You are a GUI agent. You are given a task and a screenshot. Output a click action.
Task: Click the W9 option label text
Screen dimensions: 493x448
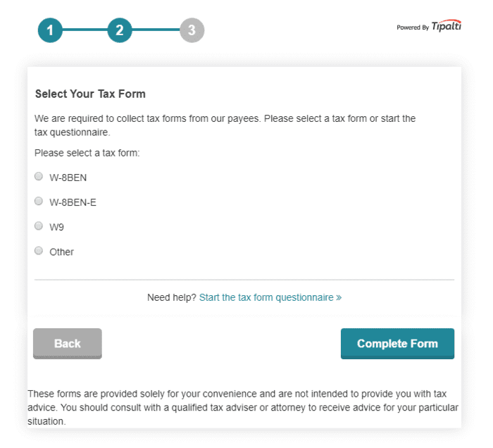point(57,227)
